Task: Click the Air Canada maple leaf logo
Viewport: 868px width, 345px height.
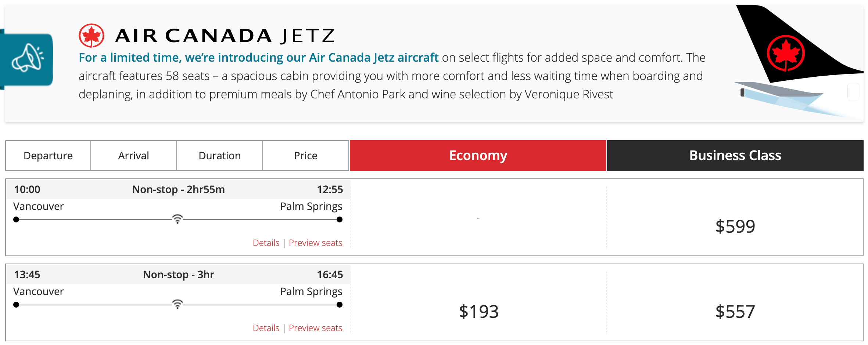Action: (92, 36)
